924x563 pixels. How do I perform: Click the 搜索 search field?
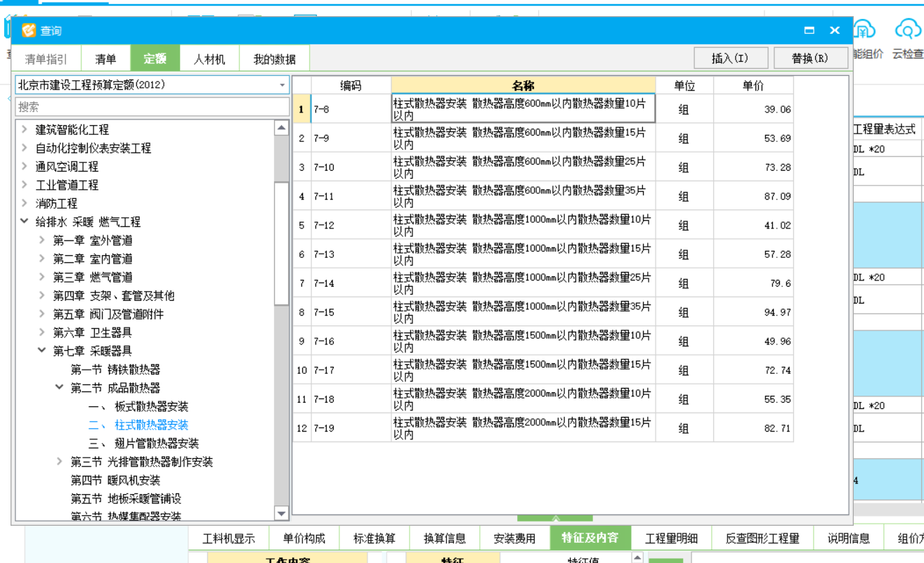(x=152, y=107)
